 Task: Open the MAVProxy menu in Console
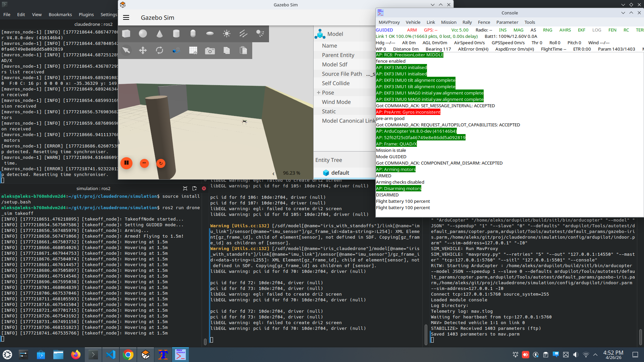click(x=389, y=22)
